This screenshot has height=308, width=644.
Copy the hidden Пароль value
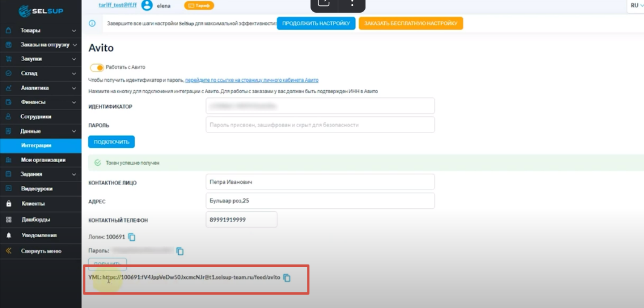point(180,251)
